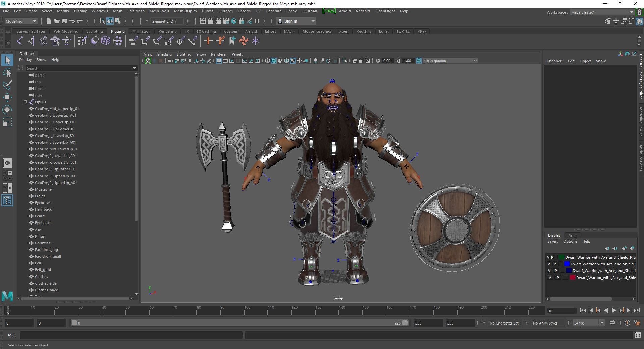Click the auto keyframe toggle icon

pyautogui.click(x=627, y=323)
